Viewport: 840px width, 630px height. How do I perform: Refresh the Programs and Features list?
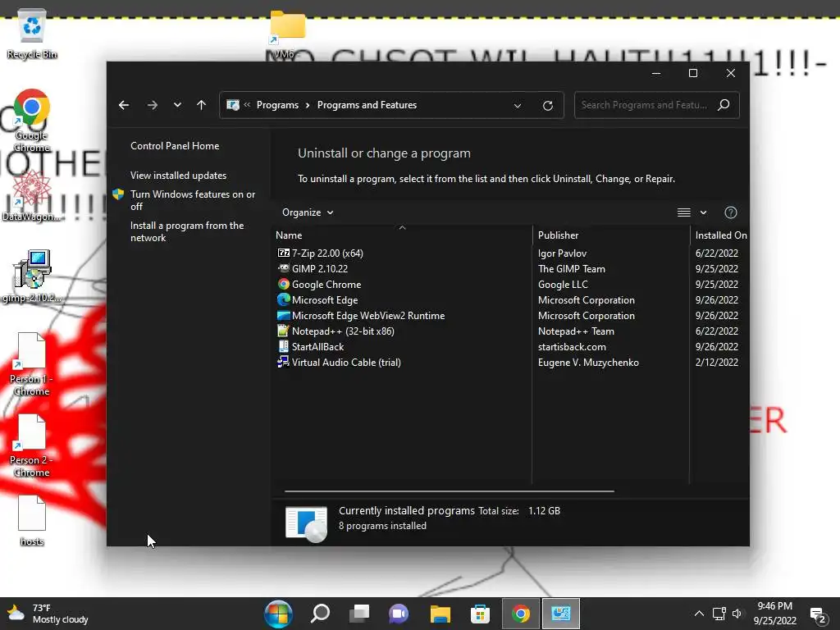[x=547, y=106]
